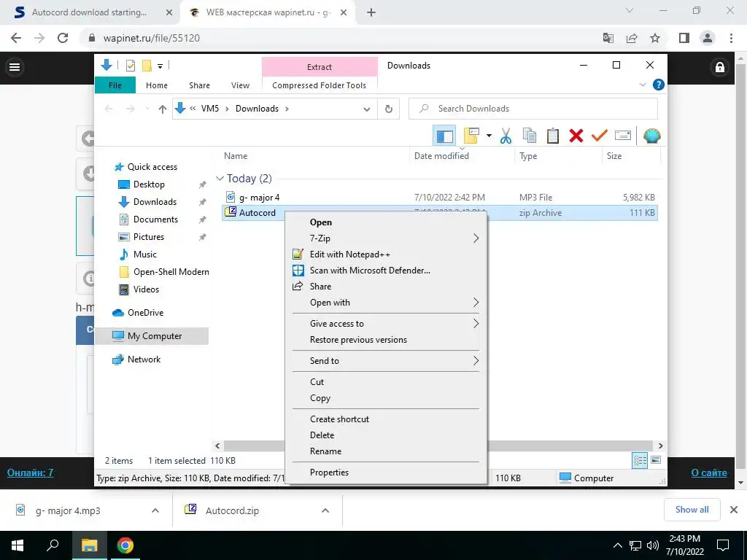Collapse the Today (2) group
747x560 pixels.
220,179
